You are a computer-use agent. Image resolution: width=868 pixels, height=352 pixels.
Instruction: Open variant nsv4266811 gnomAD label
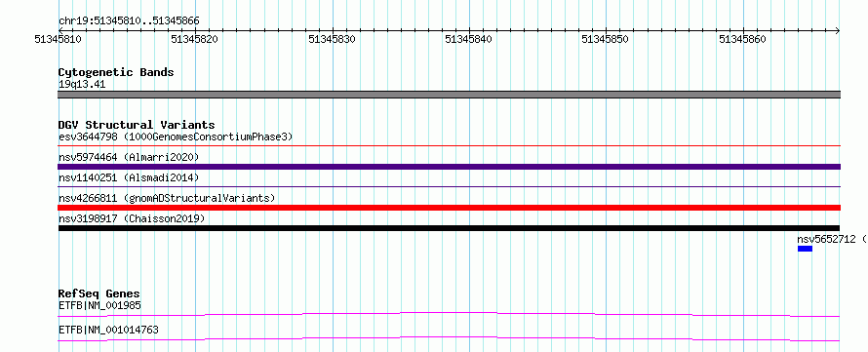tap(167, 198)
